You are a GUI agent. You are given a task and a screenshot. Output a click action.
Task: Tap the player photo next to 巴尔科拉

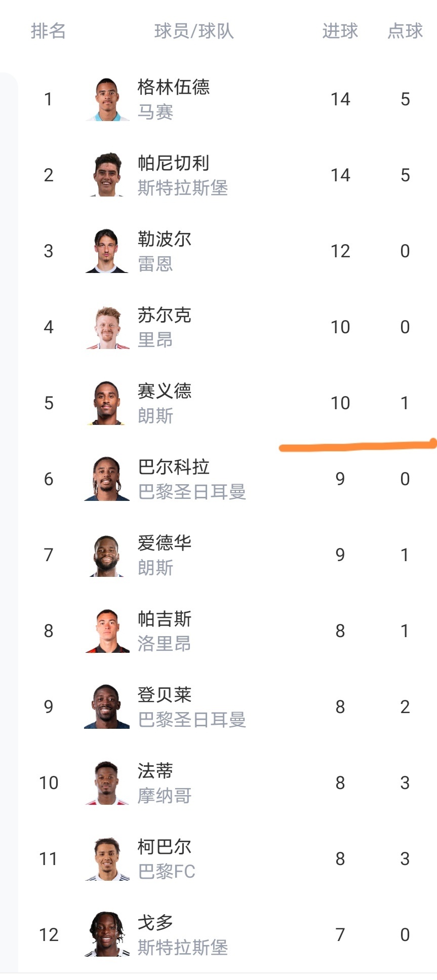coord(107,479)
